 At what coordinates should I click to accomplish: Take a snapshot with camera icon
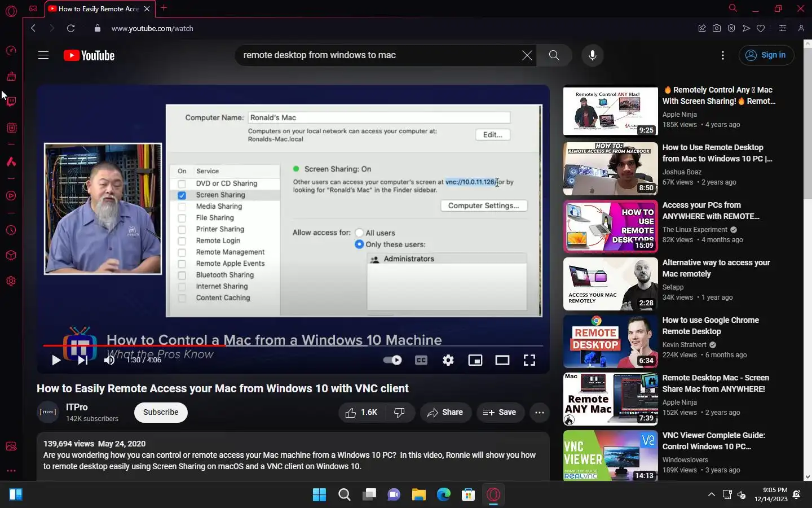pos(717,28)
